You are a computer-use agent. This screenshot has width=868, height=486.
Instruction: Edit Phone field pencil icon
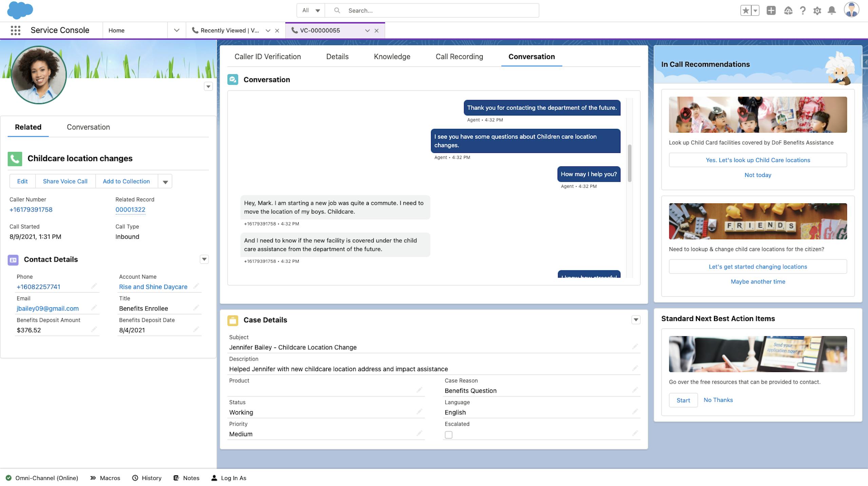click(94, 286)
